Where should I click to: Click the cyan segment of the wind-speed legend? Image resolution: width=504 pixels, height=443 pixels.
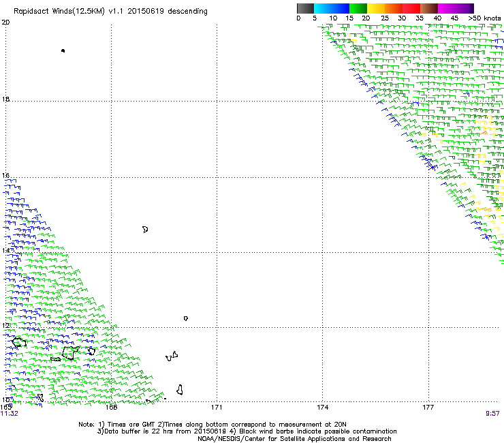coord(323,8)
